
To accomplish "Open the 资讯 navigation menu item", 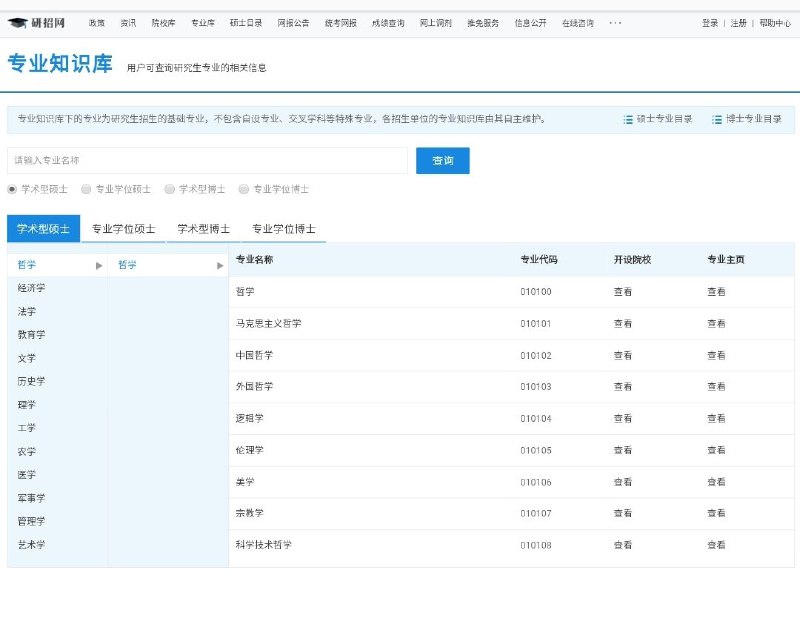I will [128, 23].
